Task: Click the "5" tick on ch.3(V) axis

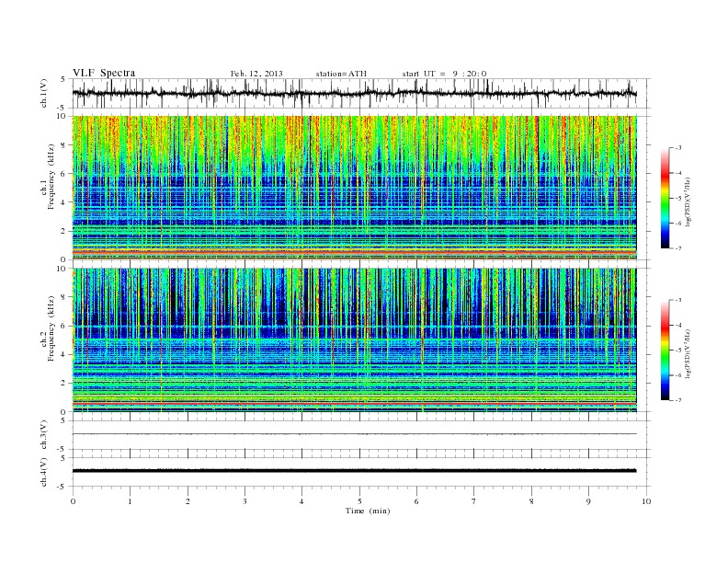Action: click(x=63, y=420)
